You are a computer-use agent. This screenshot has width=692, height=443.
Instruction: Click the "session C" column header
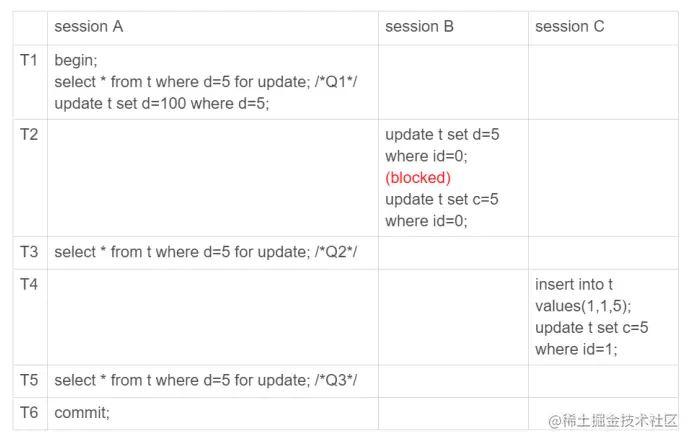[569, 26]
